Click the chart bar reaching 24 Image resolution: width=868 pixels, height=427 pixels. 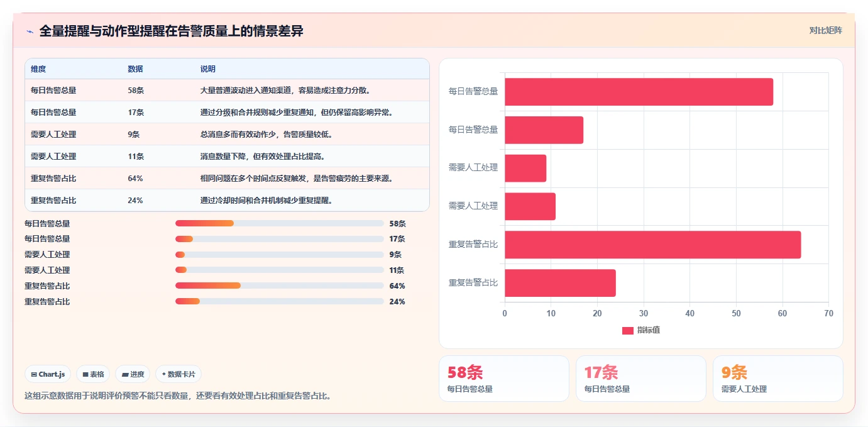pos(560,283)
